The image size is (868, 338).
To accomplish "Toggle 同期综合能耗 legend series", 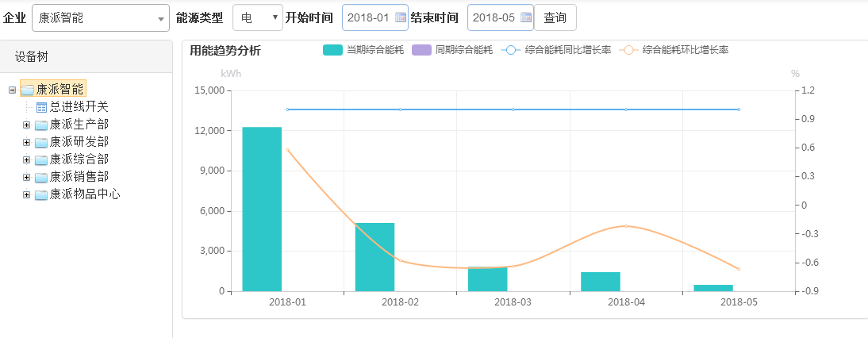I will [x=421, y=50].
